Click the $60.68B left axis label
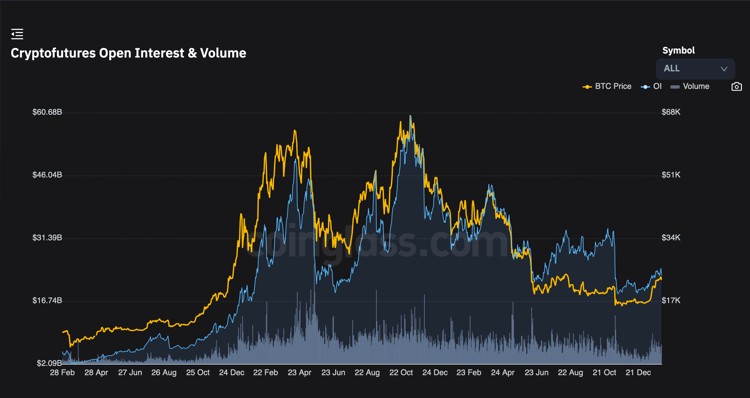 coord(47,112)
